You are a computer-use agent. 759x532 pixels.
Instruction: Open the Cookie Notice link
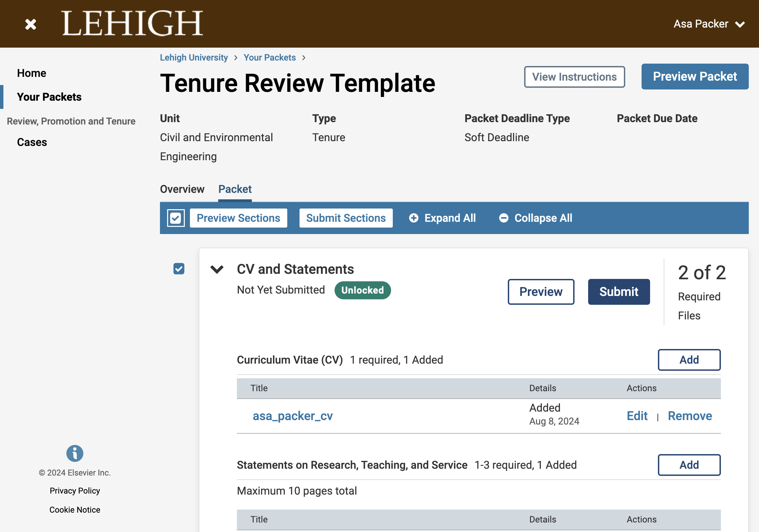[x=75, y=510]
